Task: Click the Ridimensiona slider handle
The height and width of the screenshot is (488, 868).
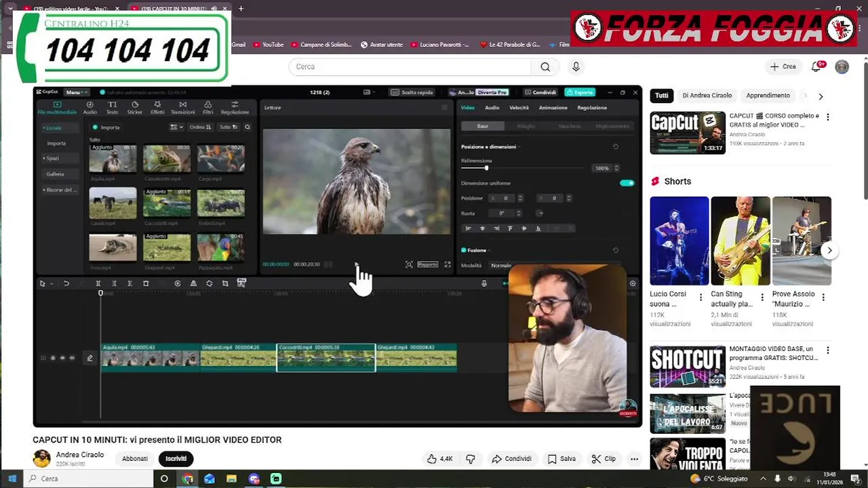Action: [x=486, y=168]
